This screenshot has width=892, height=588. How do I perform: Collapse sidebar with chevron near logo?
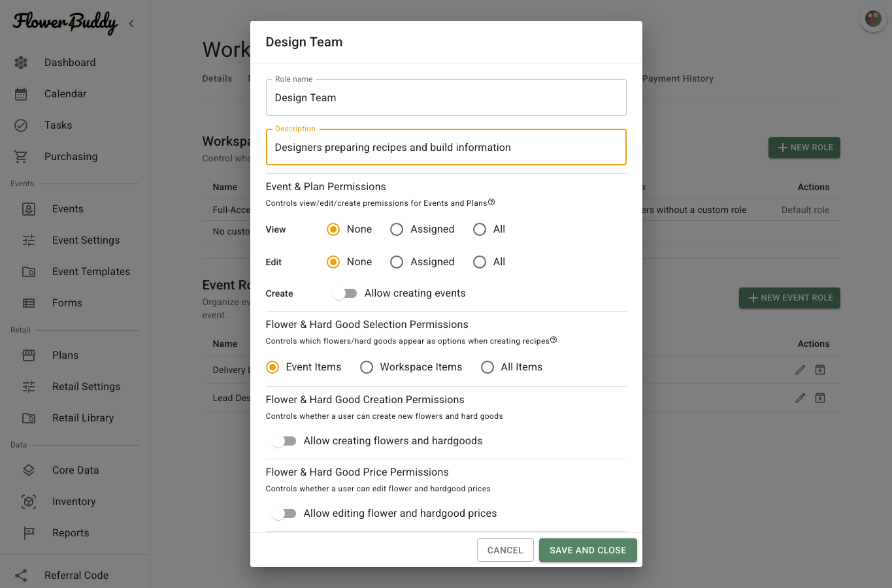pos(131,24)
